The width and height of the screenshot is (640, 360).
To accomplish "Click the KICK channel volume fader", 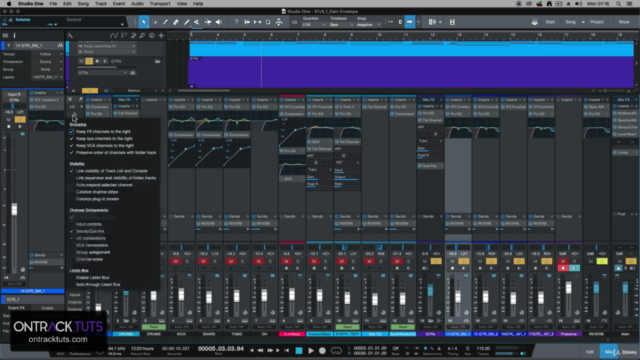I will click(x=181, y=294).
